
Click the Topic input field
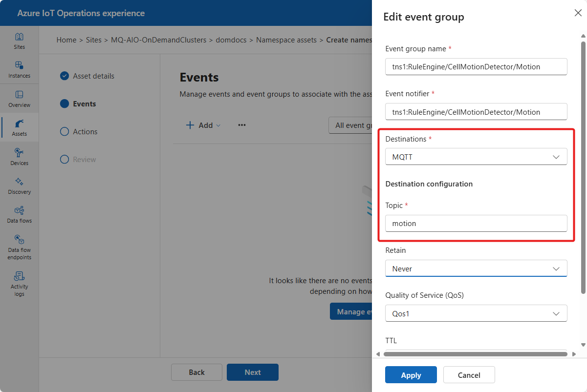pos(476,224)
